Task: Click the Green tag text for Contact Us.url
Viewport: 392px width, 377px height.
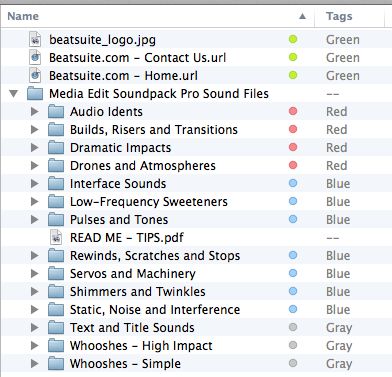Action: pyautogui.click(x=343, y=58)
